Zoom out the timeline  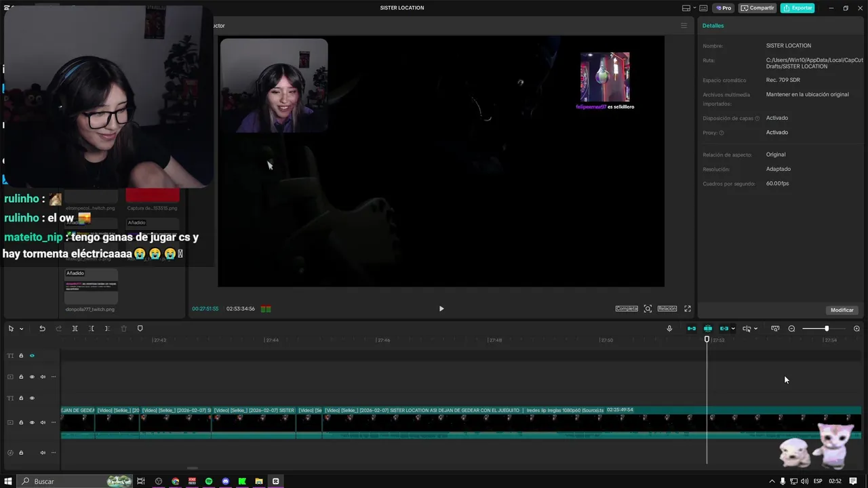(791, 329)
